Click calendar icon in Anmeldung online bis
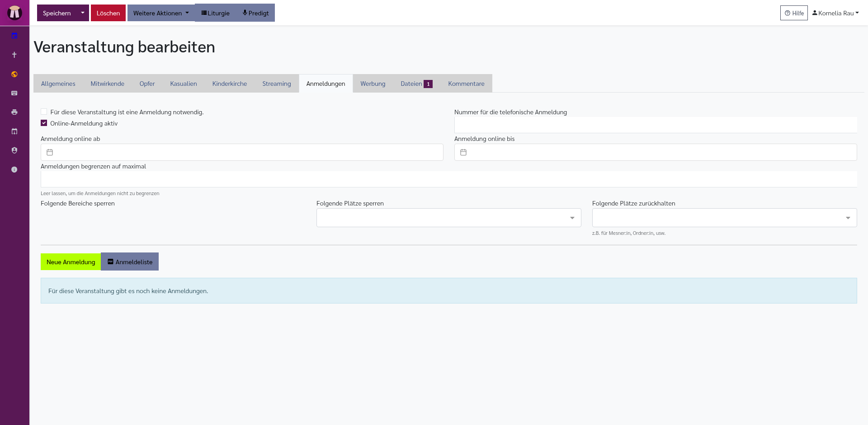The height and width of the screenshot is (425, 868). (463, 152)
